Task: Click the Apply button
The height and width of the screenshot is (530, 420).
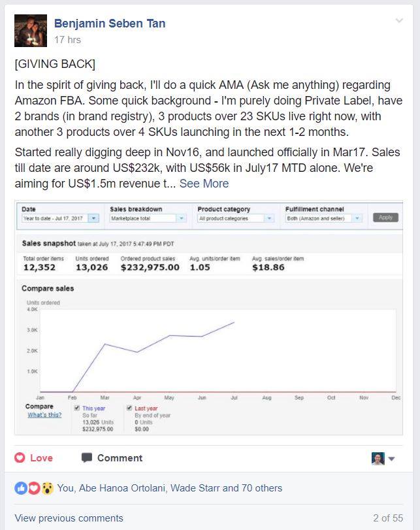Action: tap(385, 218)
